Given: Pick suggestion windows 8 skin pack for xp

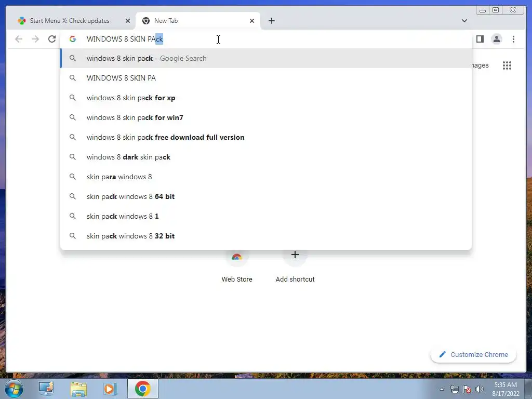Looking at the screenshot, I should coord(266,98).
